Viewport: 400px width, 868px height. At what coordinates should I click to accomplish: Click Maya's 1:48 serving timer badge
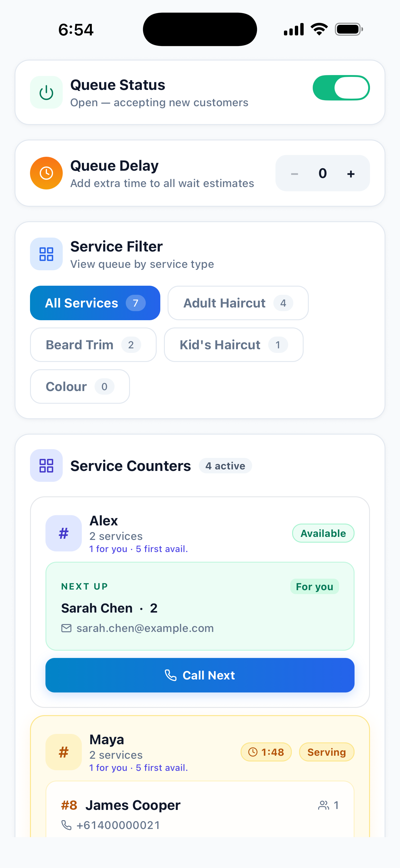(x=266, y=752)
